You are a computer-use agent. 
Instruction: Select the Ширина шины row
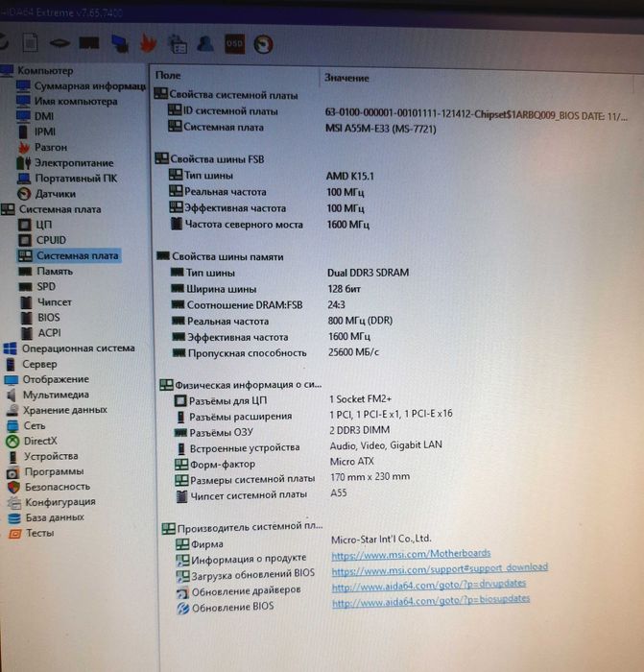[x=266, y=289]
